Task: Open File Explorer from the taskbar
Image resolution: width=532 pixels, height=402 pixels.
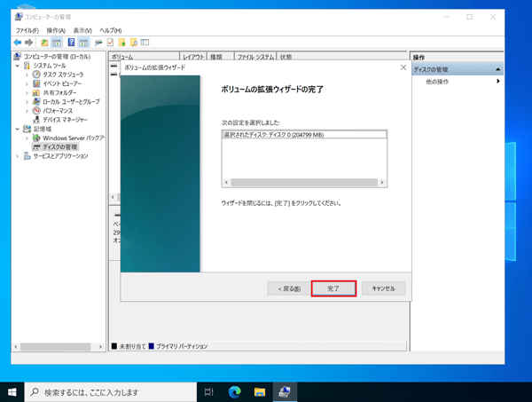Action: (x=261, y=391)
